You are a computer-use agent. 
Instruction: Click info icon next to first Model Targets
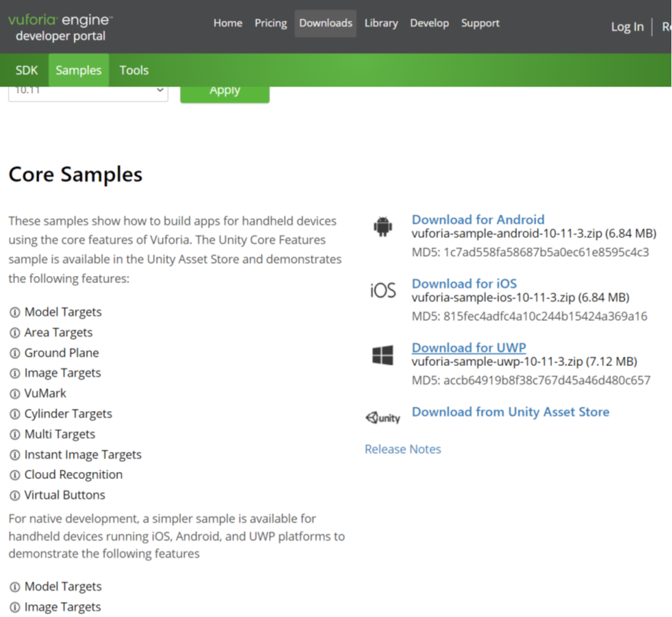14,312
